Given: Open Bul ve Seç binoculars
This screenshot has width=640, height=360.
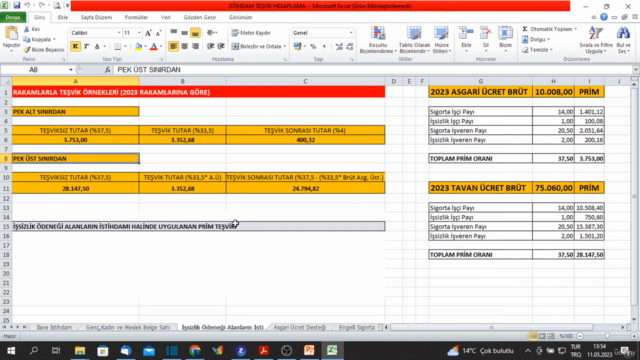Looking at the screenshot, I should tap(623, 40).
